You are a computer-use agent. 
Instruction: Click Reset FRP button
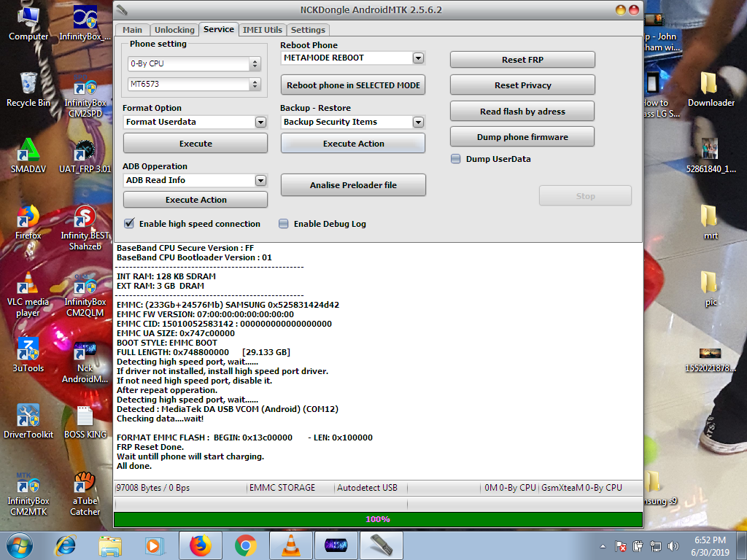point(522,60)
